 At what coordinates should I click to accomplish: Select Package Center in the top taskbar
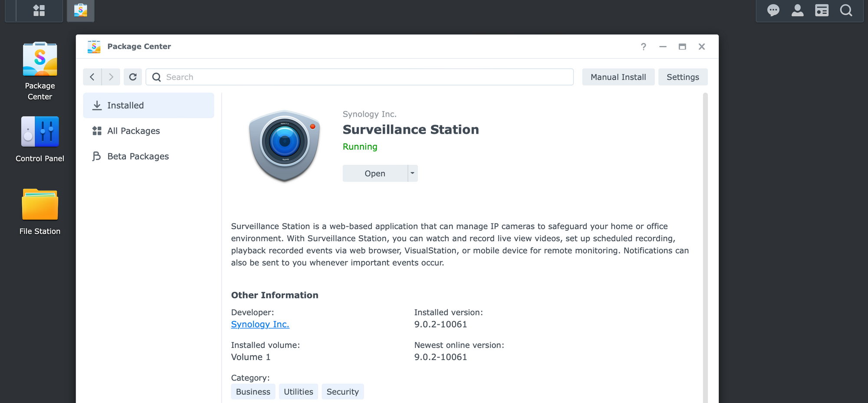[x=81, y=10]
